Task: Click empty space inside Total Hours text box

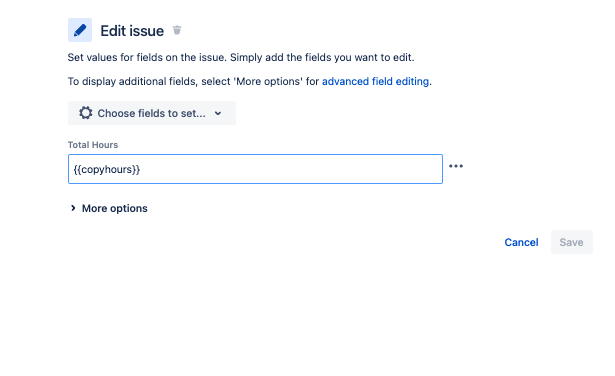Action: (290, 169)
